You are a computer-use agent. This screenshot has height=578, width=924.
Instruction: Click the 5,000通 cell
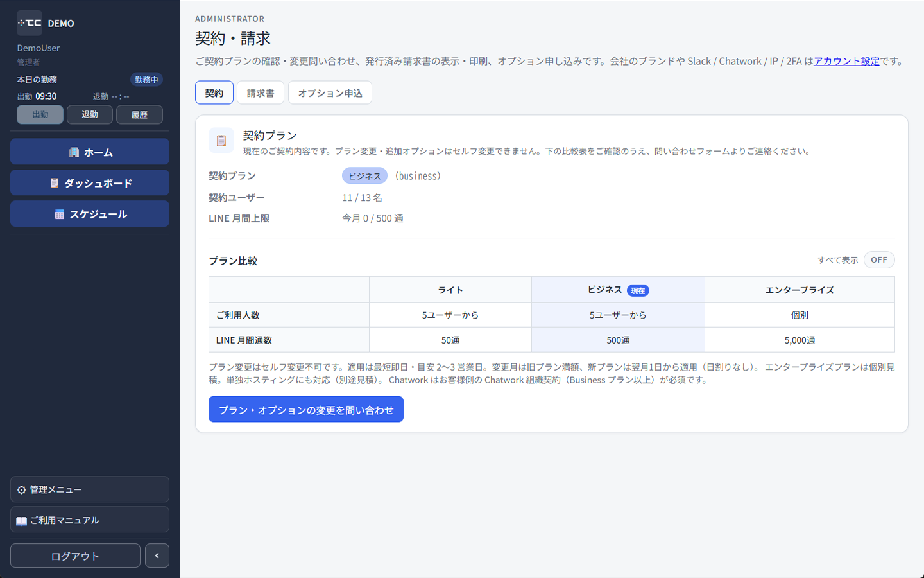tap(800, 340)
